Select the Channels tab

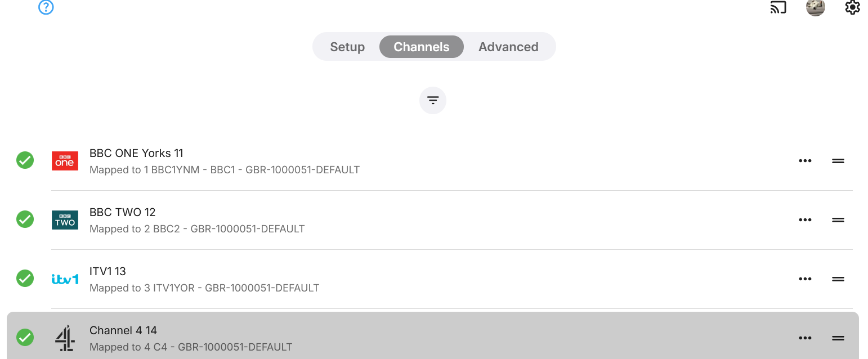pyautogui.click(x=422, y=47)
